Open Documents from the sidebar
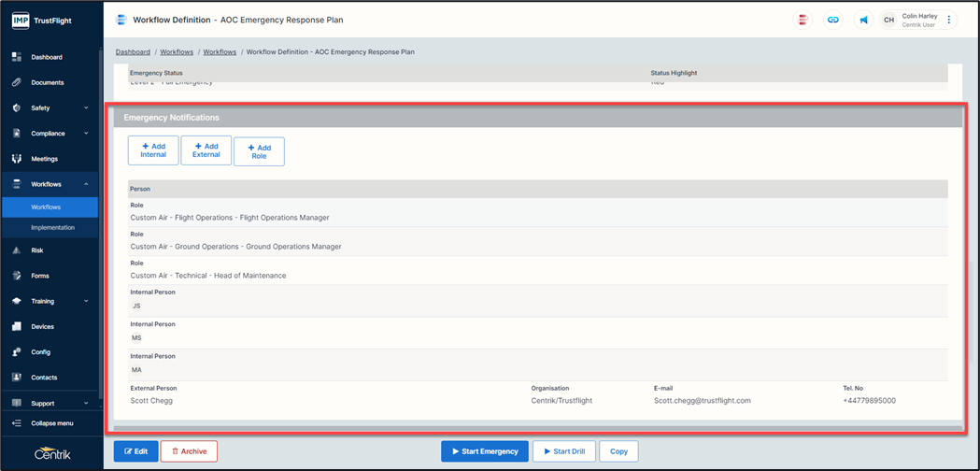The image size is (980, 471). [47, 82]
